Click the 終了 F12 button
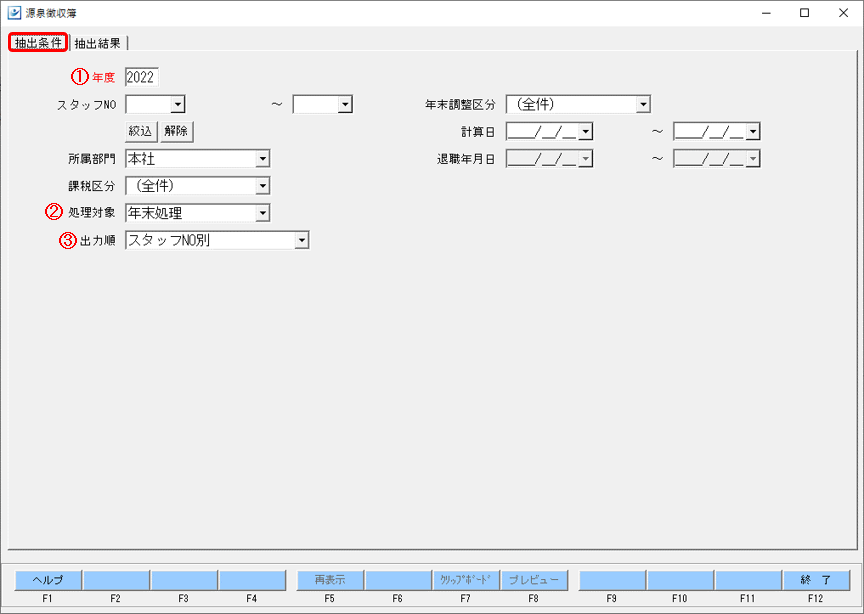 (x=816, y=580)
